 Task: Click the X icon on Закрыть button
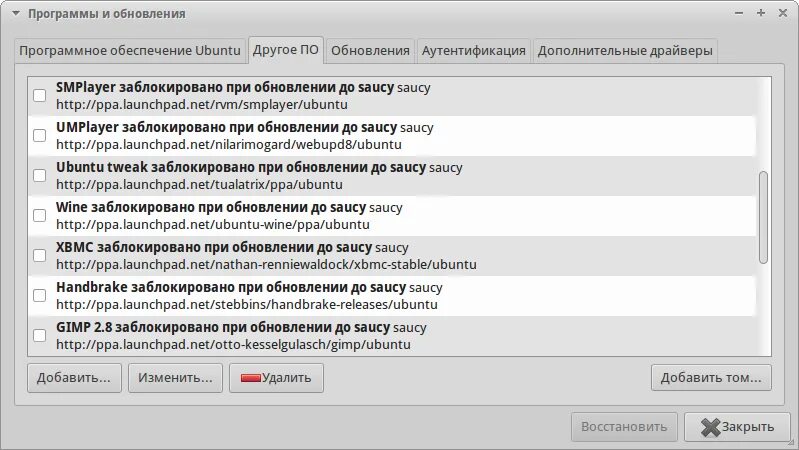(710, 427)
